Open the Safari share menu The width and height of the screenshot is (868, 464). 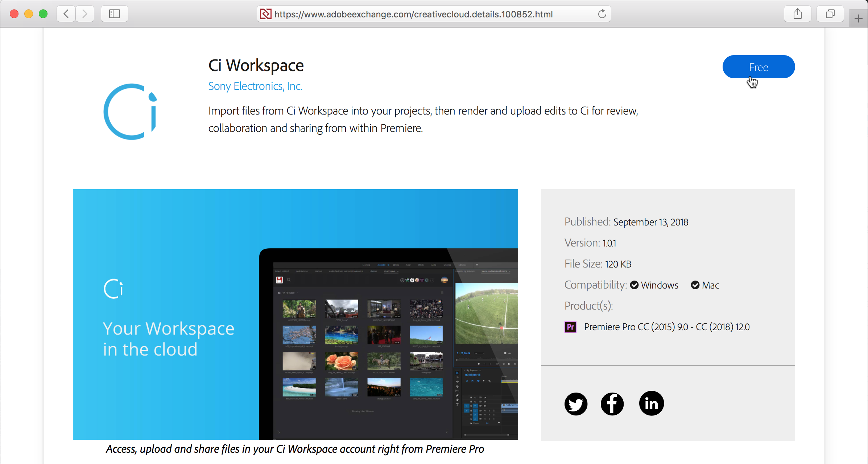(x=798, y=14)
